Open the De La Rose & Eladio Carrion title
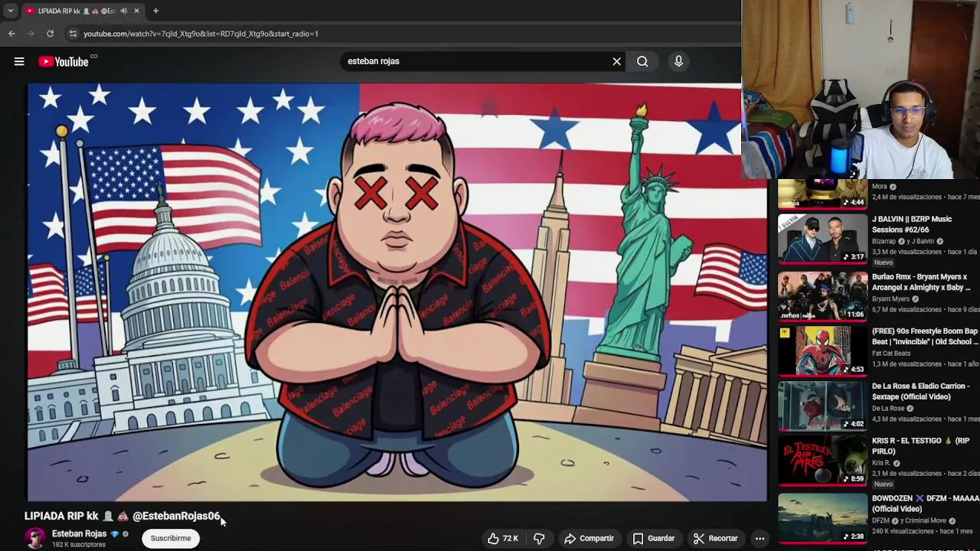This screenshot has height=551, width=980. click(x=920, y=392)
